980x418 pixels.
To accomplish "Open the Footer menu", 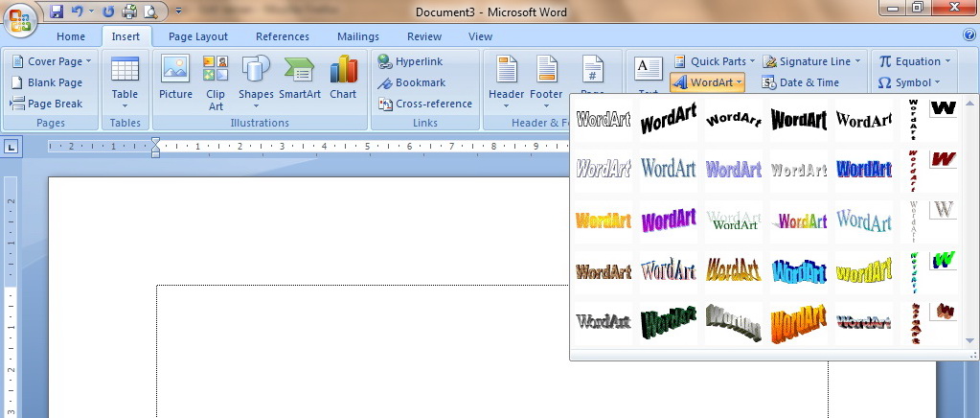I will [546, 82].
